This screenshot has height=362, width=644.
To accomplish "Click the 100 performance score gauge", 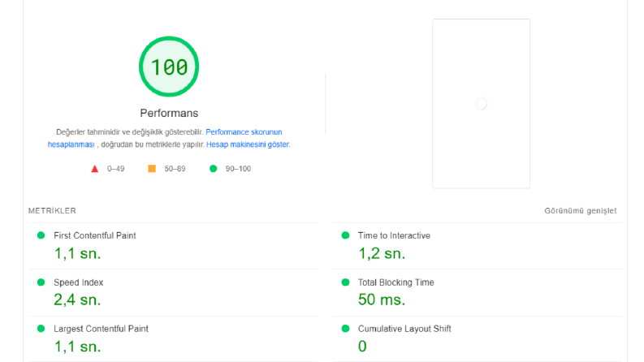I will tap(169, 67).
